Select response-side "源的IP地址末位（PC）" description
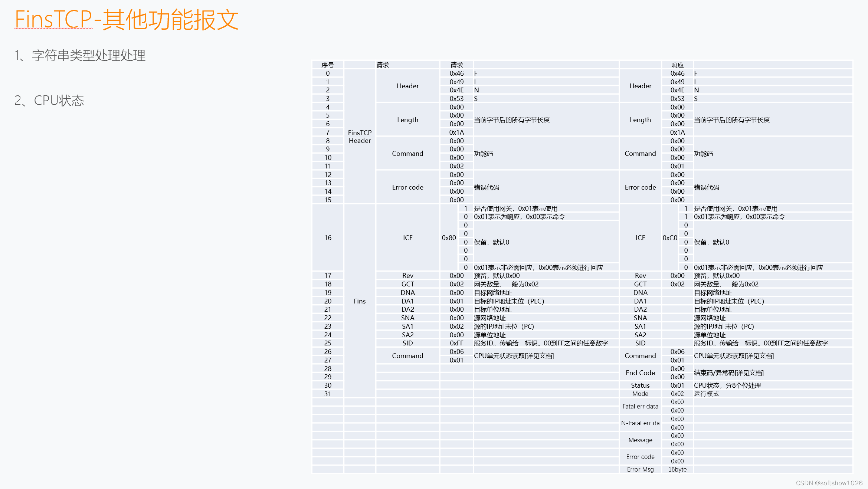The height and width of the screenshot is (489, 868). tap(724, 326)
